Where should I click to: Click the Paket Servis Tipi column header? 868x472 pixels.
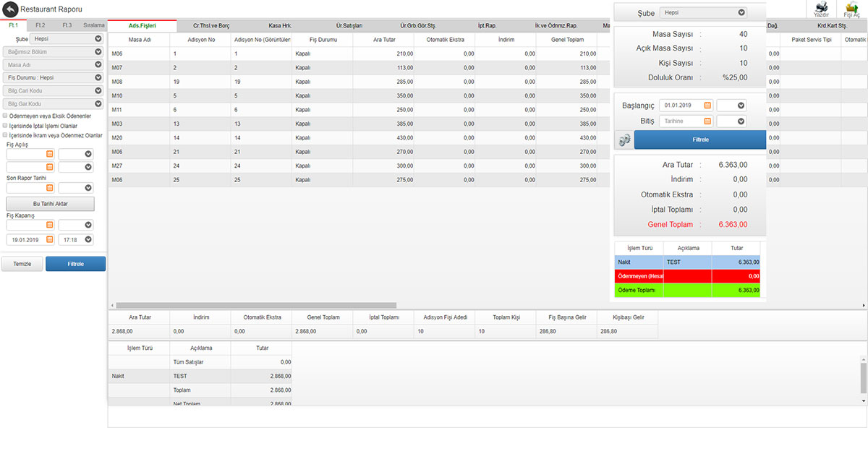812,39
